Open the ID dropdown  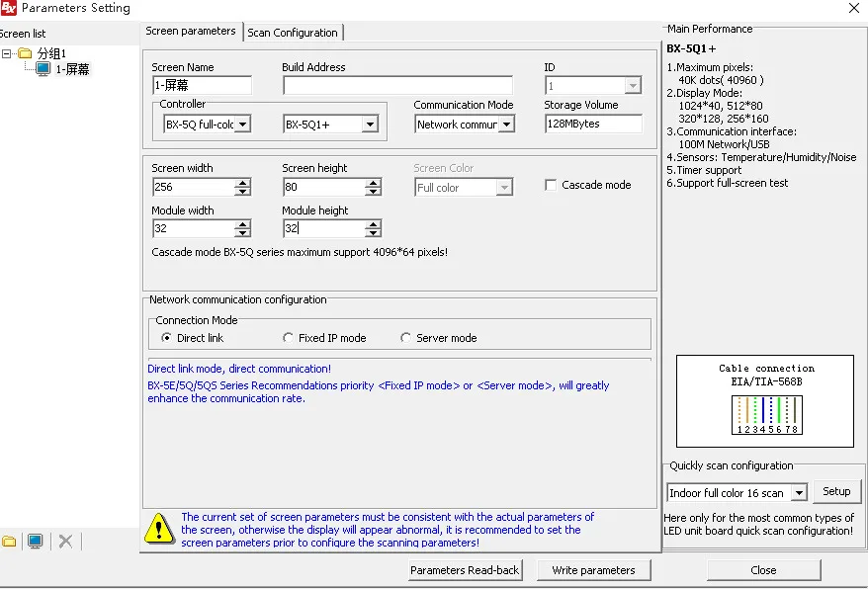[x=633, y=86]
